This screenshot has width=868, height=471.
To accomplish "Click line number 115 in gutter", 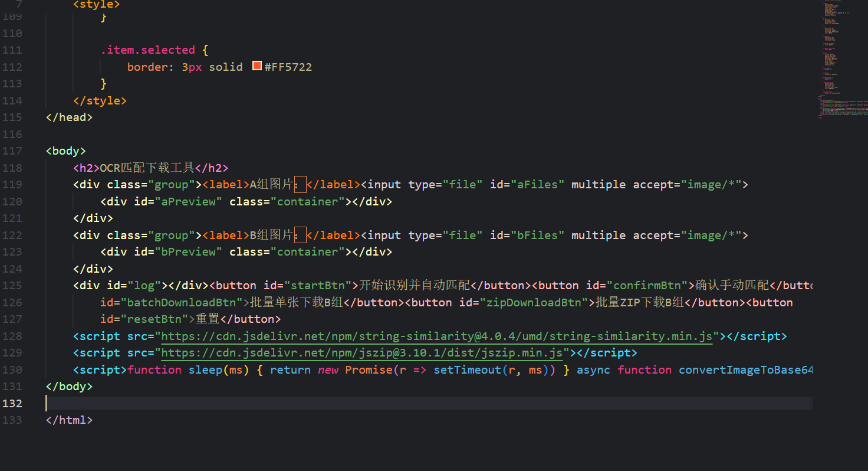I will click(x=12, y=117).
